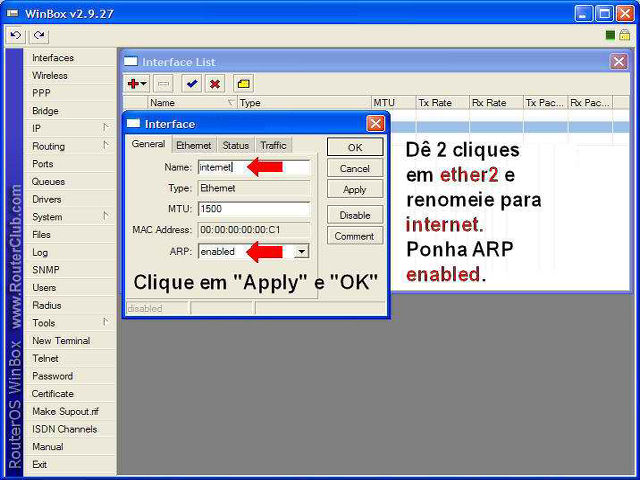
Task: Click the yellow Comment note icon
Action: 243,84
